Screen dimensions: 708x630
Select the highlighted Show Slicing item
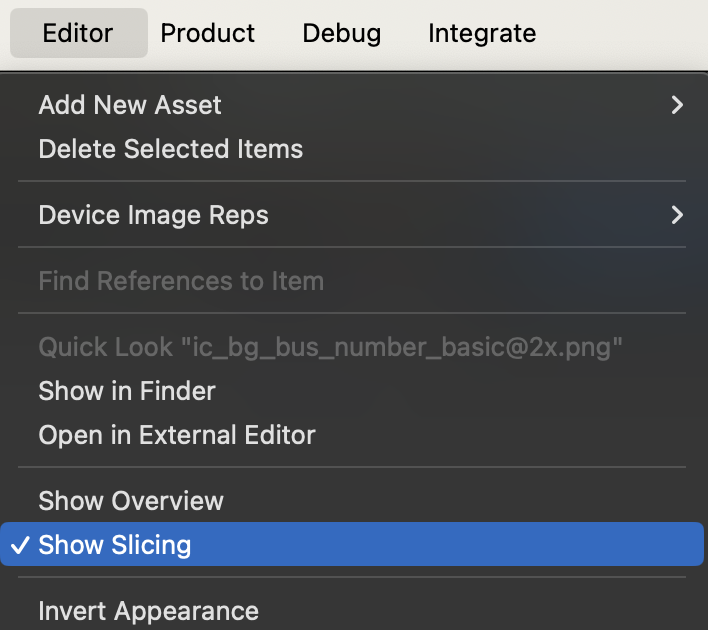click(115, 545)
